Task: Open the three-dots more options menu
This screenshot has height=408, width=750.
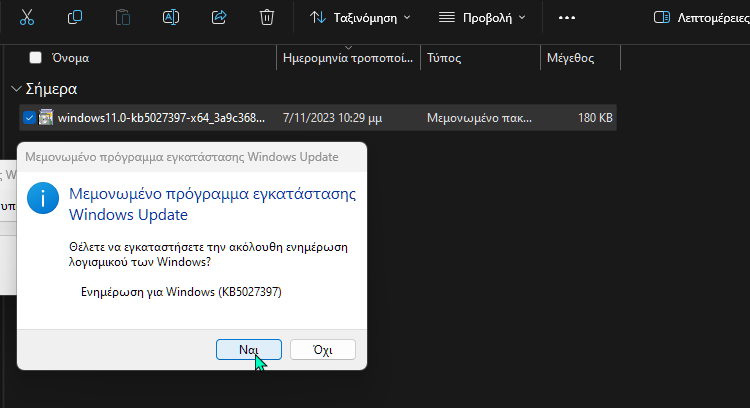Action: point(567,18)
